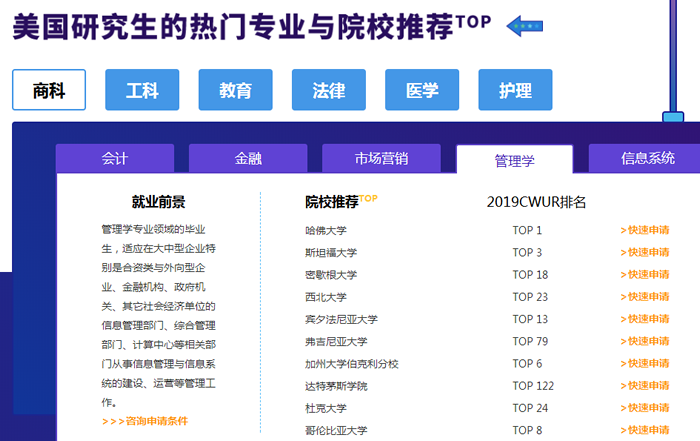This screenshot has height=441, width=700.
Task: Open the 教育 category tab
Action: pyautogui.click(x=235, y=90)
